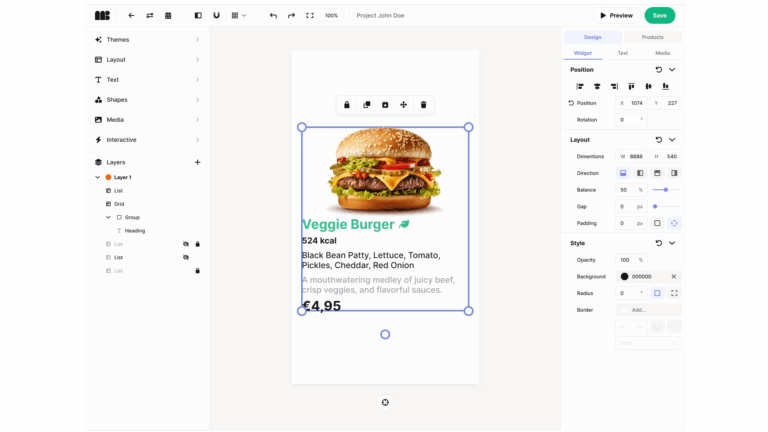Viewport: 768px width, 432px height.
Task: Select the Group item in layers tree
Action: pyautogui.click(x=132, y=217)
